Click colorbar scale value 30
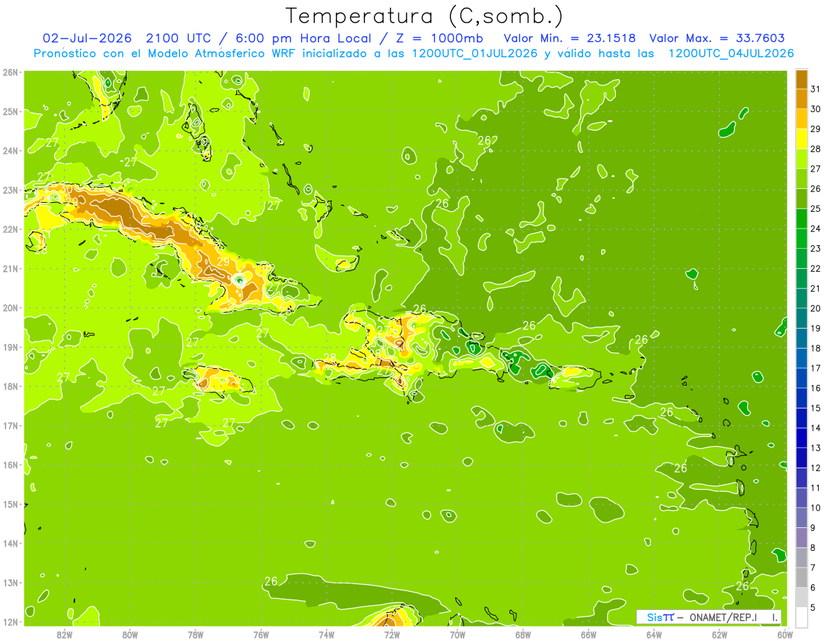 pos(815,109)
